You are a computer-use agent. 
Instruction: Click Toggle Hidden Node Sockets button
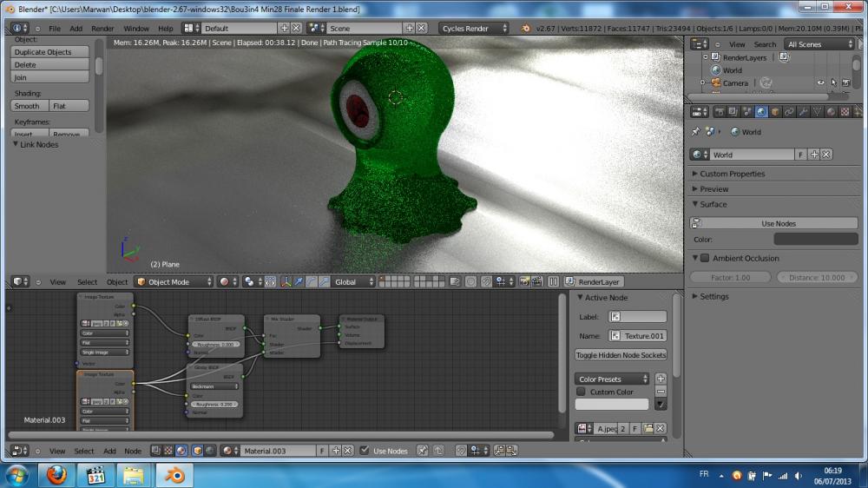coord(621,355)
